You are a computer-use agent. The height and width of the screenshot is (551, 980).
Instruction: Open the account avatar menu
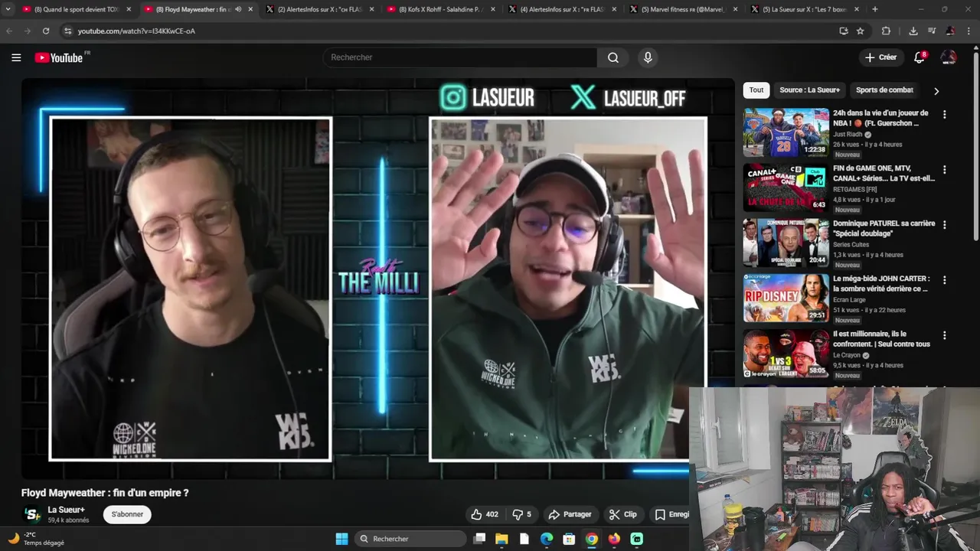[x=949, y=57]
